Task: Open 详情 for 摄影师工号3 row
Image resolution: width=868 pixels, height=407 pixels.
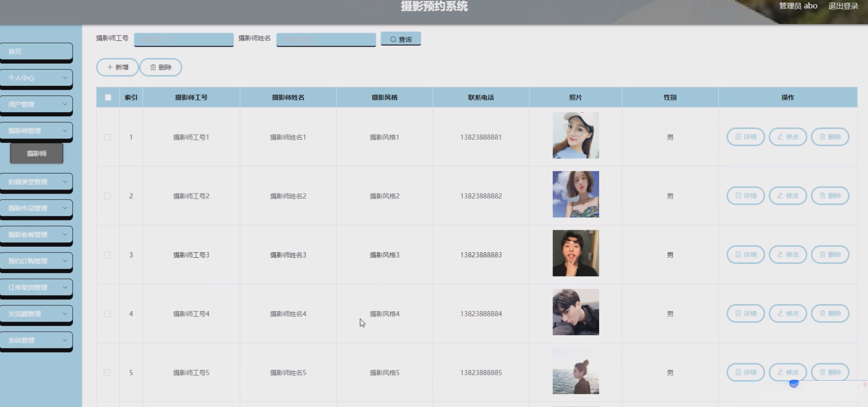Action: pos(745,254)
